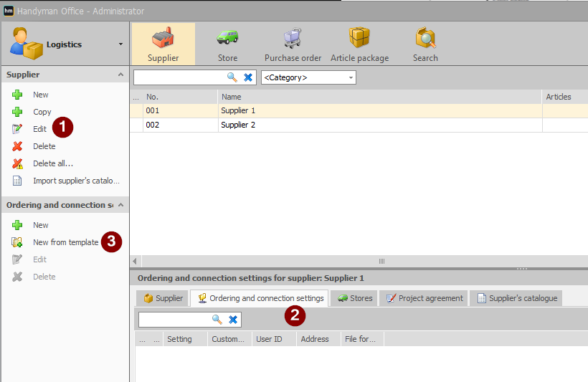Viewport: 588px width, 382px height.
Task: Click Edit under the Supplier section
Action: [39, 129]
